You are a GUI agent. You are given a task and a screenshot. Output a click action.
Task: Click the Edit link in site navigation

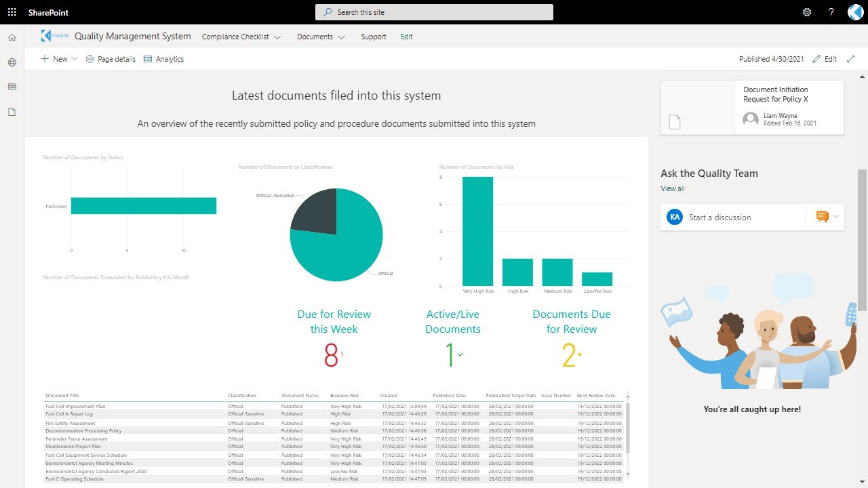tap(406, 37)
